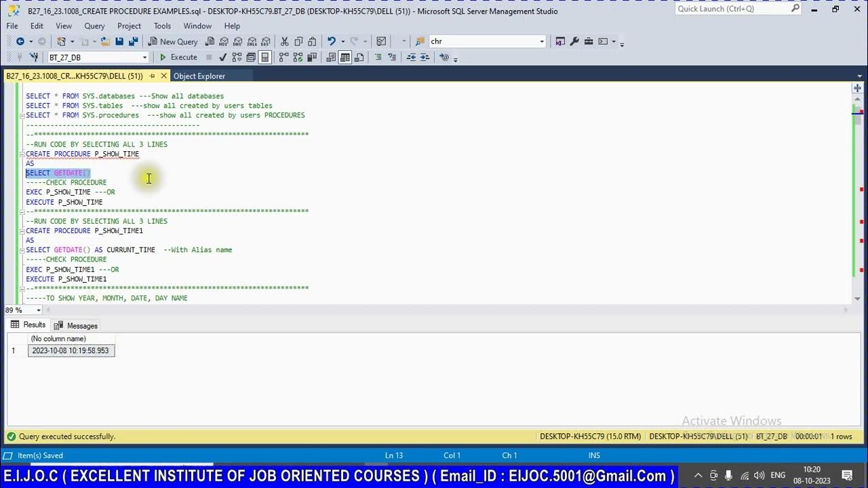This screenshot has height=488, width=868.
Task: Open the Properties wrench icon
Action: coord(574,41)
